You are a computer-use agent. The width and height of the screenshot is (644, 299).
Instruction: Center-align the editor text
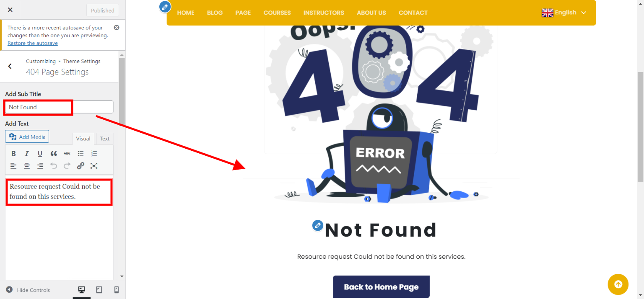click(x=27, y=166)
